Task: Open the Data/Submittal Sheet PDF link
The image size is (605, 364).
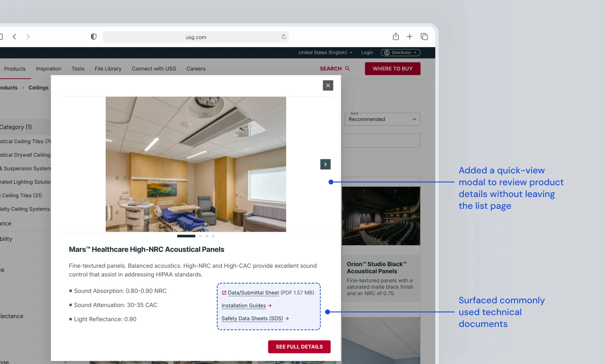Action: pyautogui.click(x=253, y=293)
